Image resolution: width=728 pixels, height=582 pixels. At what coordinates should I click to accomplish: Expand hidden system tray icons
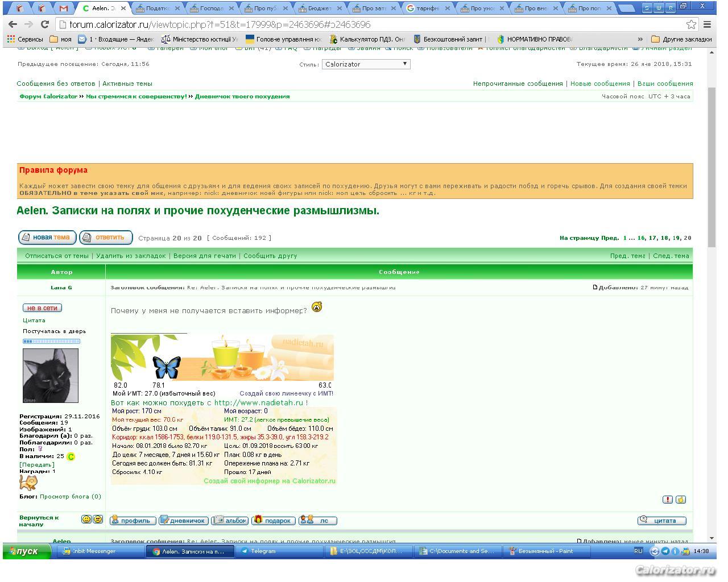[x=654, y=551]
